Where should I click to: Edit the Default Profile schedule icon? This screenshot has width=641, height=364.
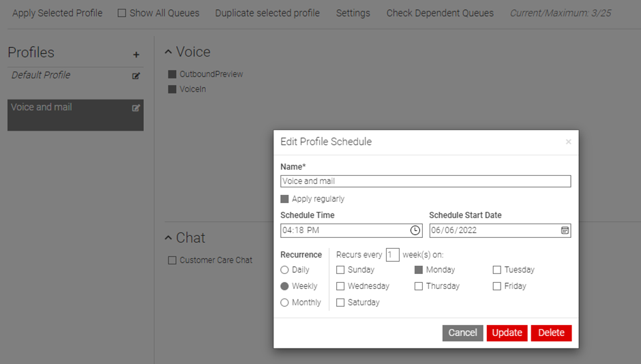(136, 76)
